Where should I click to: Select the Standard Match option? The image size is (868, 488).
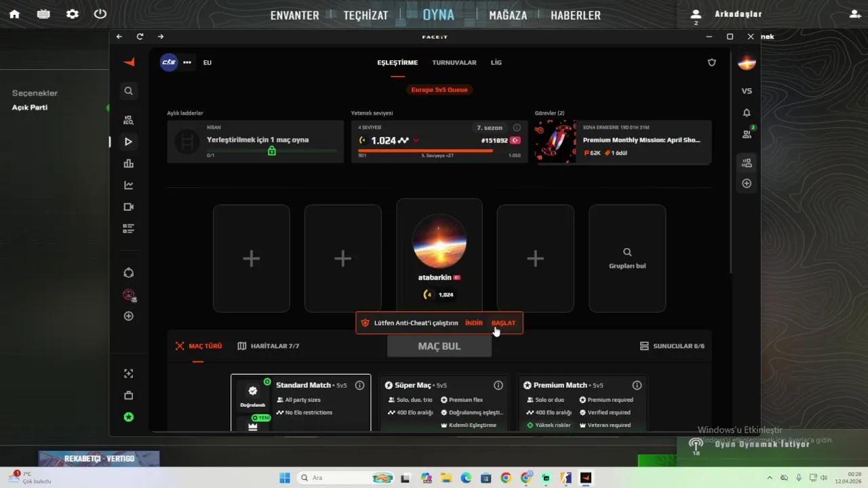tap(301, 403)
